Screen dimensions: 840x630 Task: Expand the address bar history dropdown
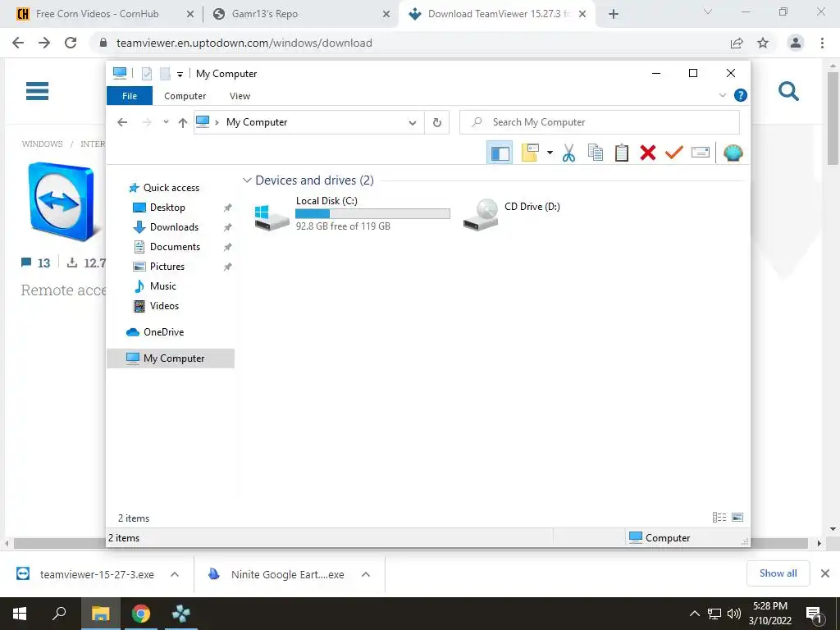[x=413, y=123]
